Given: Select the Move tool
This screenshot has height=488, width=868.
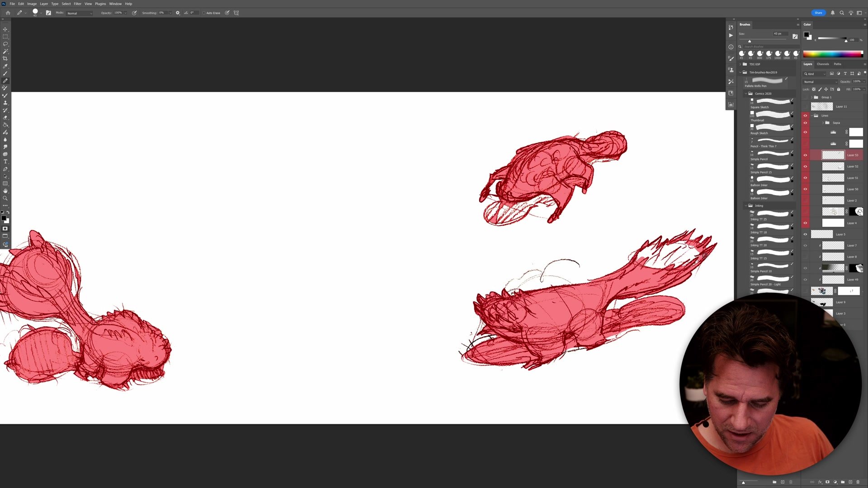Looking at the screenshot, I should pyautogui.click(x=5, y=29).
